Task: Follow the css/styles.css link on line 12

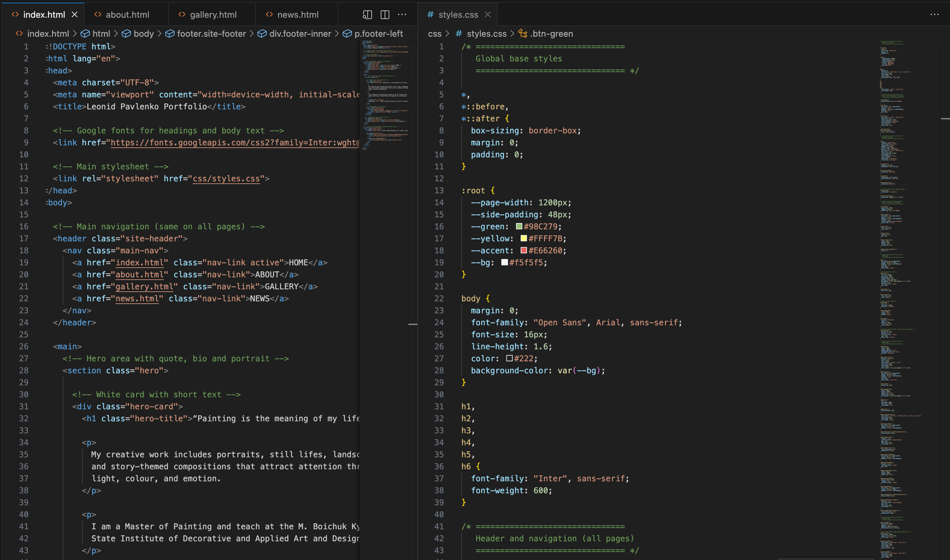Action: [x=226, y=179]
